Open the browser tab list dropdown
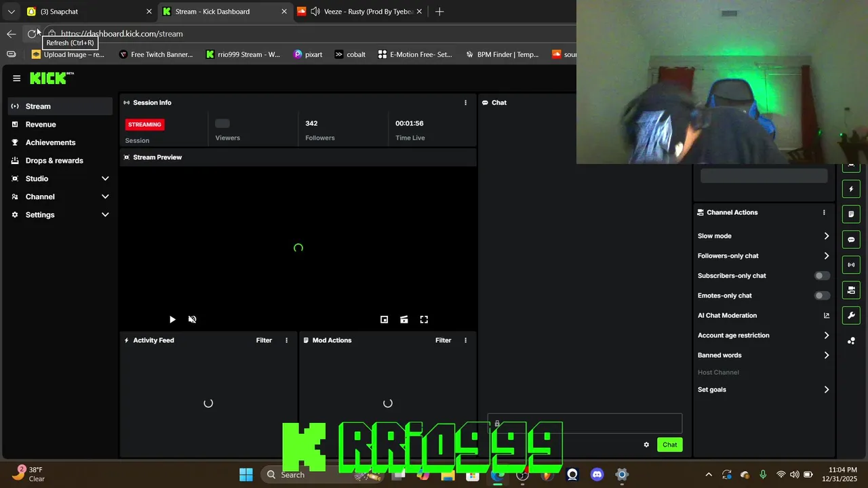This screenshot has width=868, height=488. 11,12
